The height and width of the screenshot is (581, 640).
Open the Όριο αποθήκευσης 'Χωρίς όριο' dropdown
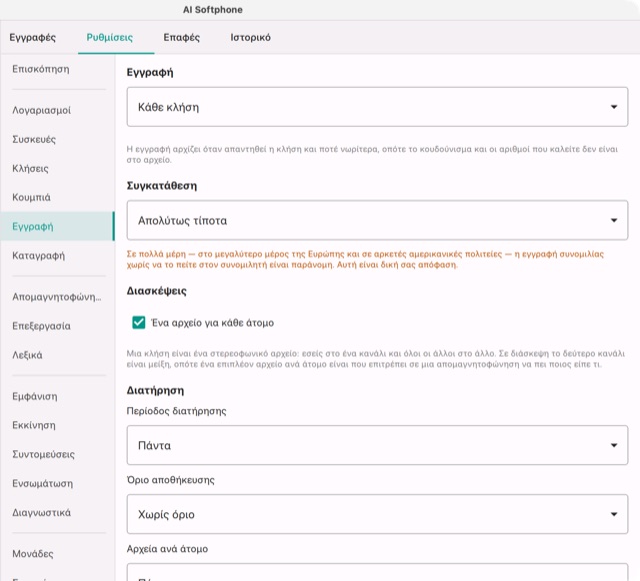point(377,514)
